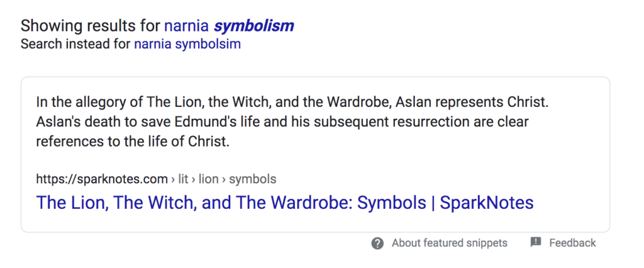
Task: Click the 'Feedback' text link
Action: (572, 243)
